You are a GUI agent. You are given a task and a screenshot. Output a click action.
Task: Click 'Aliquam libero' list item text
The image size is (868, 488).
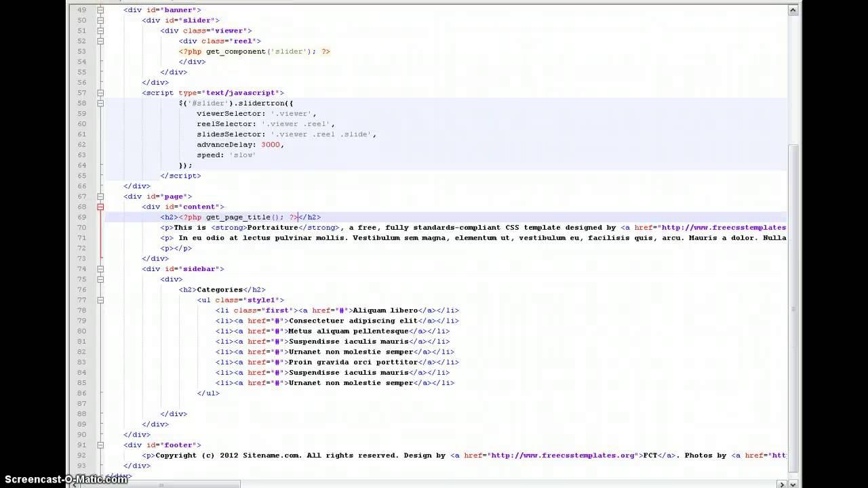385,310
